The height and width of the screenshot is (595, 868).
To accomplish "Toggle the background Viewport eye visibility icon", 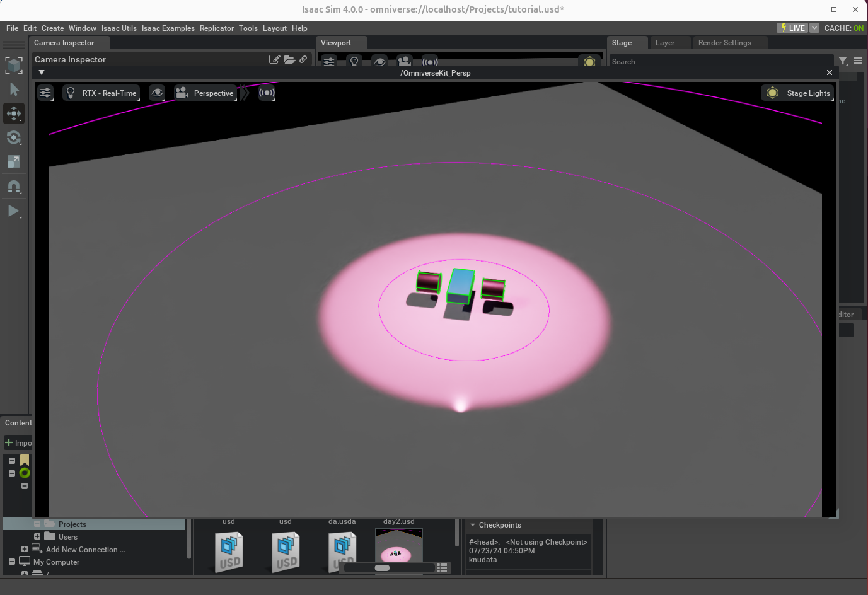I will (x=379, y=61).
